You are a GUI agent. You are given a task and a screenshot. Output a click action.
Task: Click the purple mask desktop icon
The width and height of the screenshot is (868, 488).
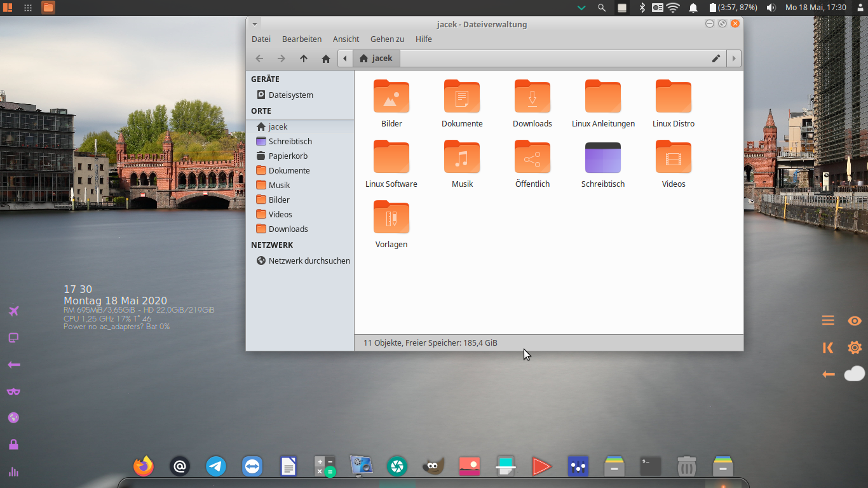13,391
